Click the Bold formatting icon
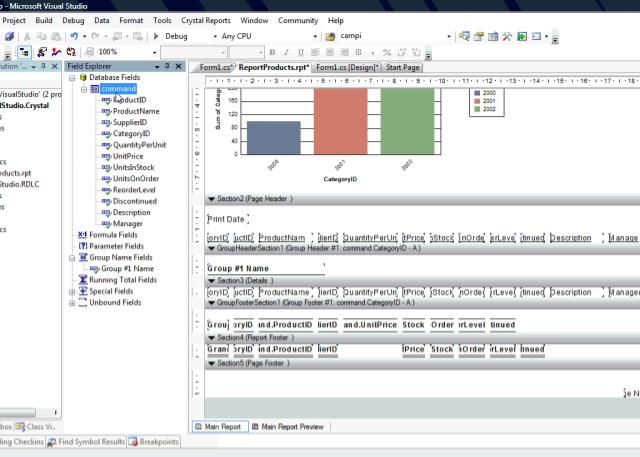Image resolution: width=640 pixels, height=457 pixels. point(272,52)
